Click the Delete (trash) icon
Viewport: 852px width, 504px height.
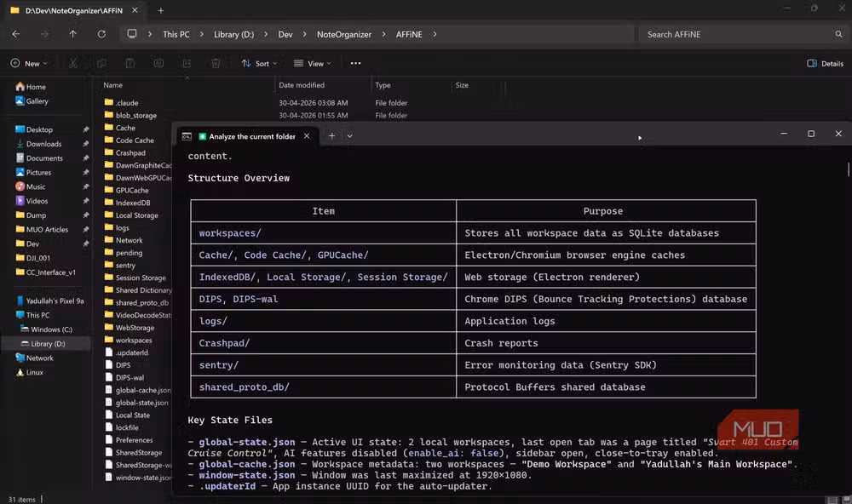[x=216, y=63]
